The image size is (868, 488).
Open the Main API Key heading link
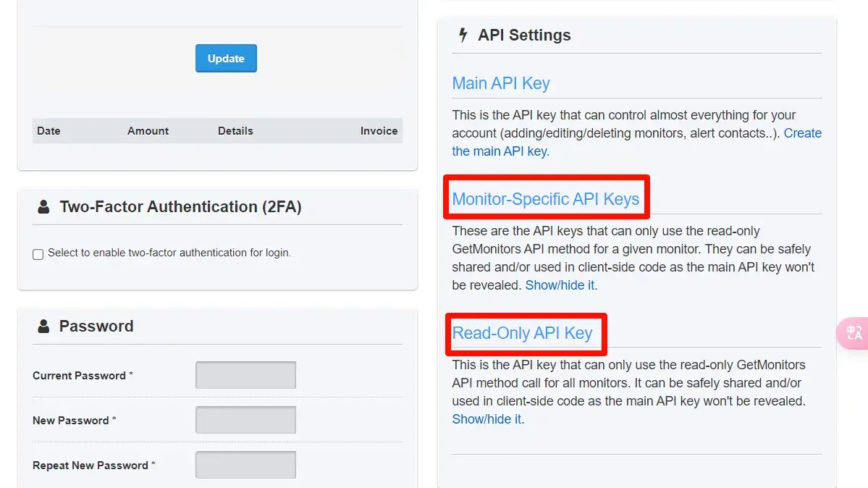pyautogui.click(x=501, y=83)
